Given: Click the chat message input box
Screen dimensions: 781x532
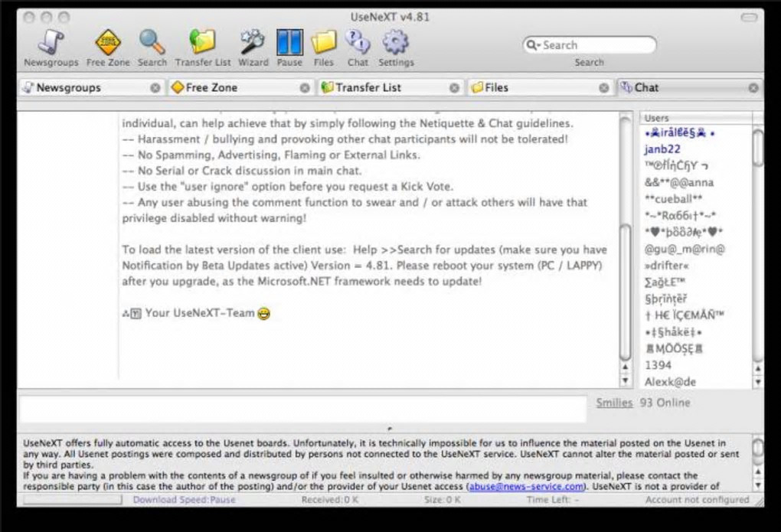Looking at the screenshot, I should 303,409.
